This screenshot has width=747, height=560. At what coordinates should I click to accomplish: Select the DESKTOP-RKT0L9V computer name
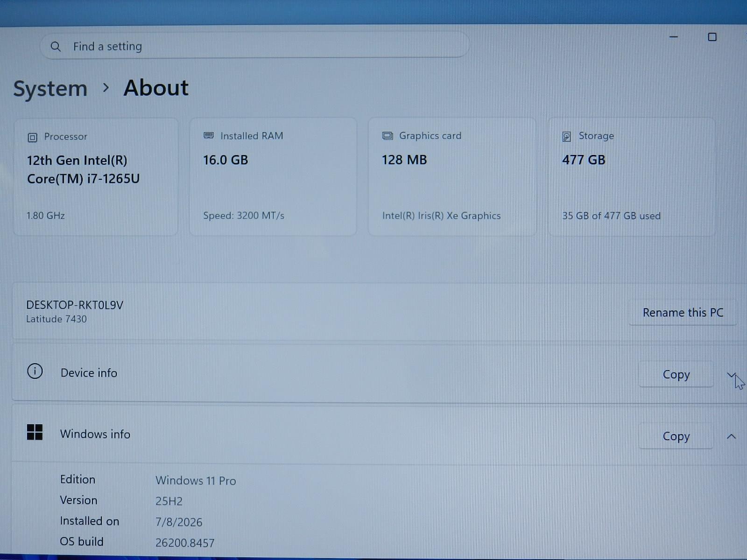[75, 305]
